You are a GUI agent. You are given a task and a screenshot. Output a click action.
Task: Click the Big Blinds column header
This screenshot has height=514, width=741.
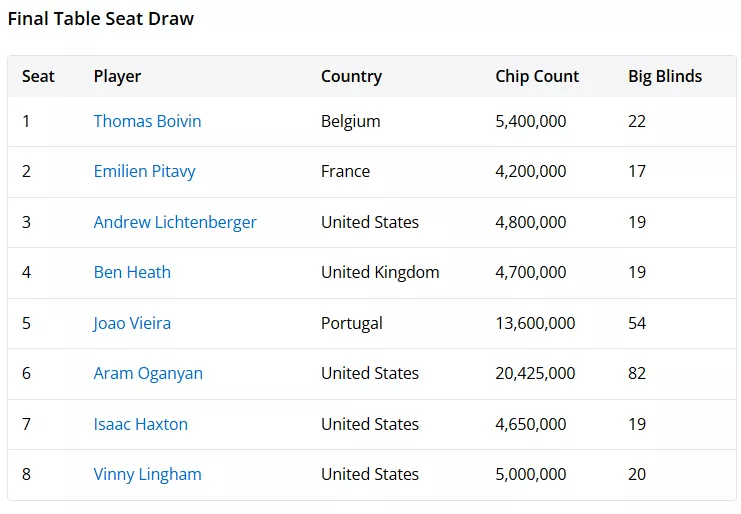665,77
